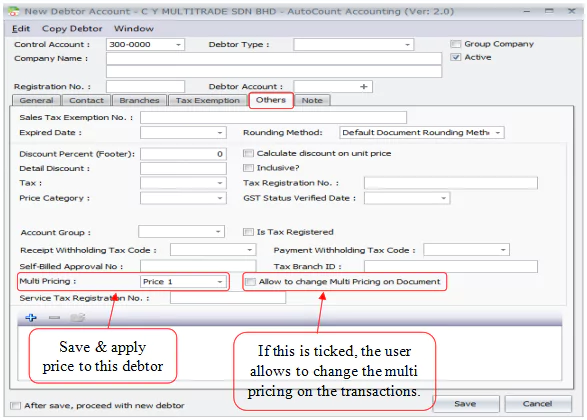
Task: Click the plus icon in Debtor Account field
Action: tap(364, 86)
